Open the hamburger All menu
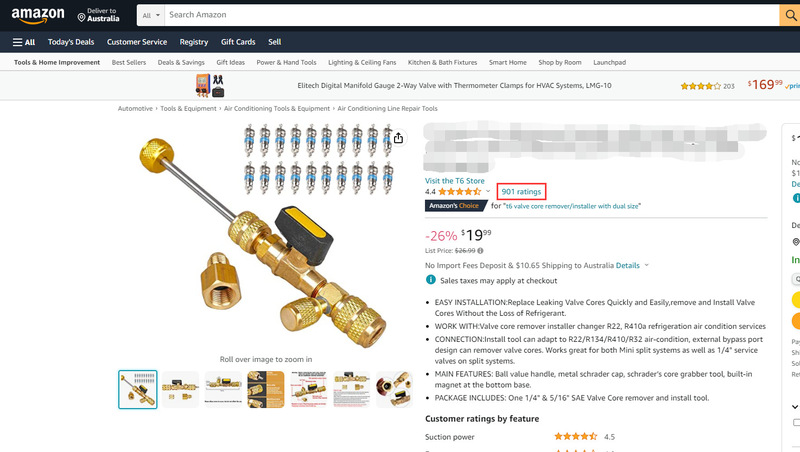The image size is (800, 452). click(x=23, y=42)
